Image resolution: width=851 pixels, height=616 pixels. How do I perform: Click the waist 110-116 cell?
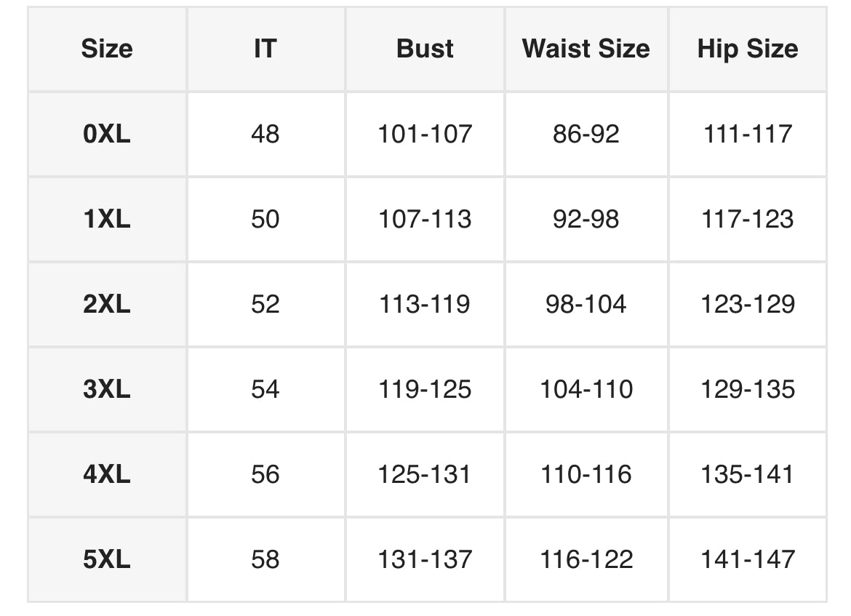(x=586, y=474)
